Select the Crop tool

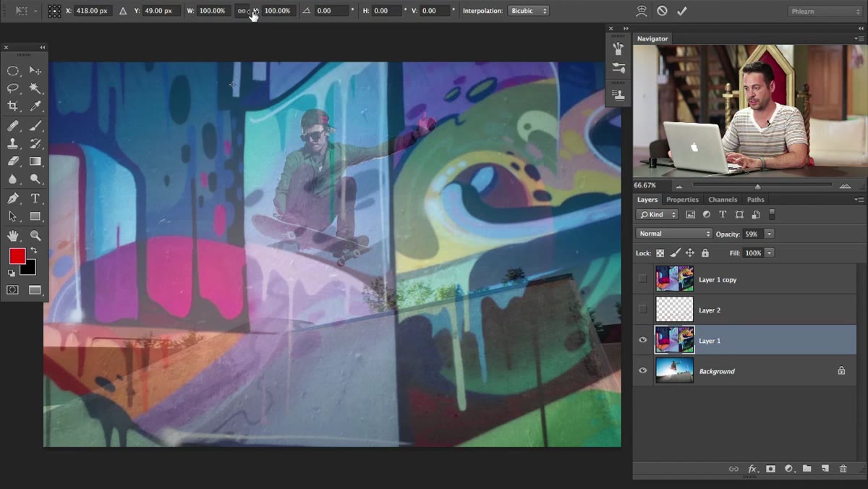click(x=13, y=106)
